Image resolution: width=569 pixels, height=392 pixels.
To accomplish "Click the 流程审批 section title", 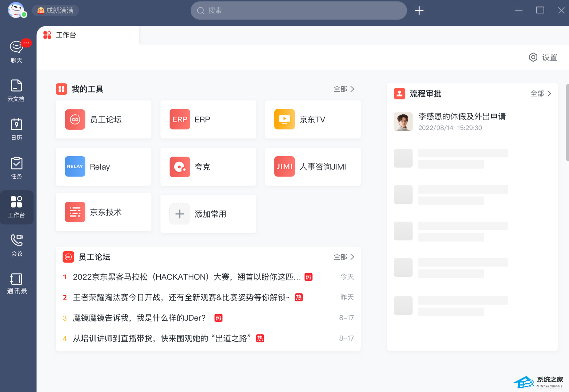I will click(x=425, y=94).
